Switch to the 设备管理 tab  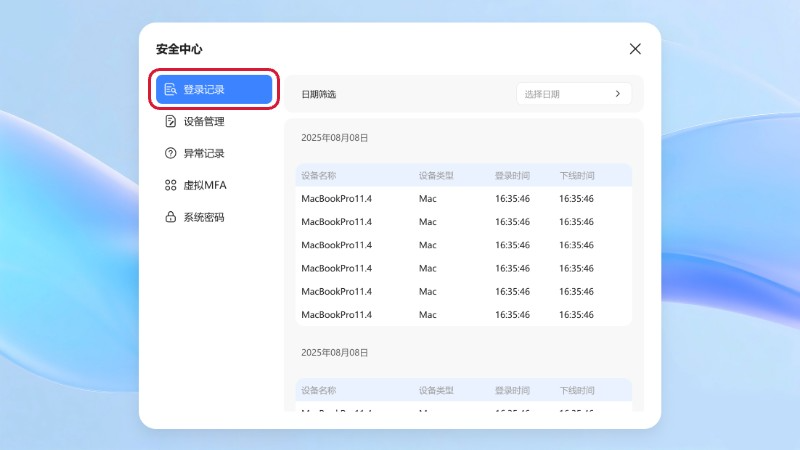click(204, 121)
